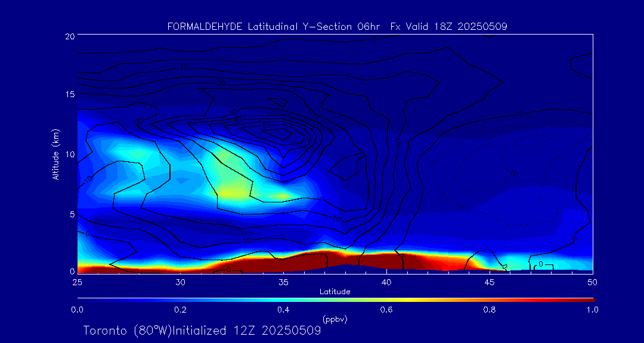Click latitude axis tick label 35

(x=283, y=282)
